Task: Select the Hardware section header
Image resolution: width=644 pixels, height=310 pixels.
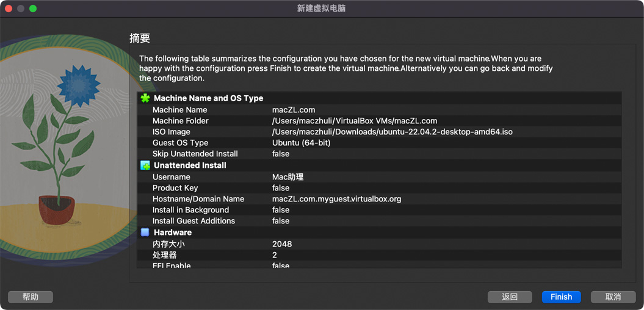Action: pyautogui.click(x=173, y=232)
